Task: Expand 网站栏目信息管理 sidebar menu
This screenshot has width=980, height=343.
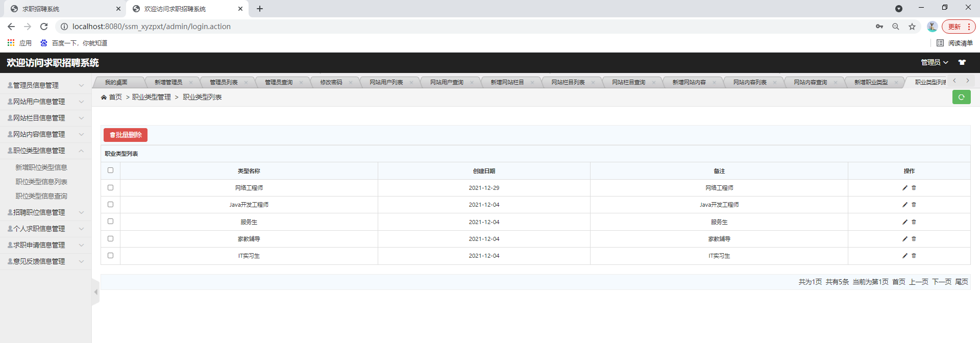Action: [x=46, y=118]
